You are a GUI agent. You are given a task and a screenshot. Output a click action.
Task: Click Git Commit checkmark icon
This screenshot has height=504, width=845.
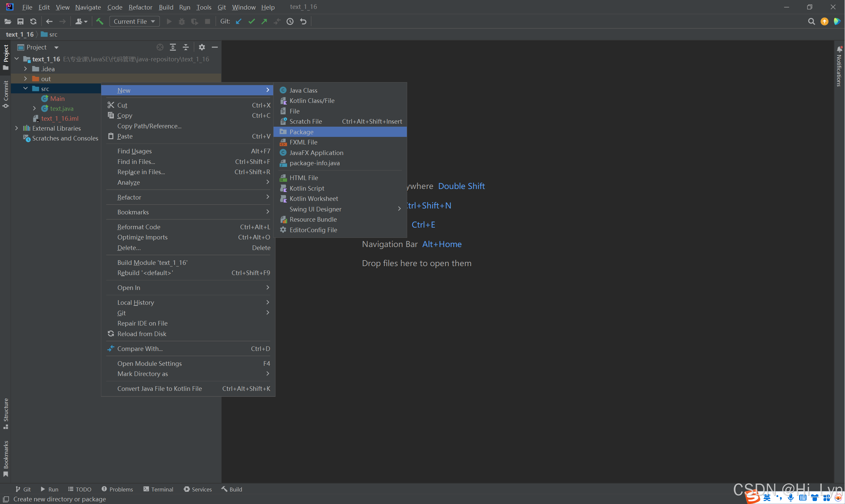point(251,21)
